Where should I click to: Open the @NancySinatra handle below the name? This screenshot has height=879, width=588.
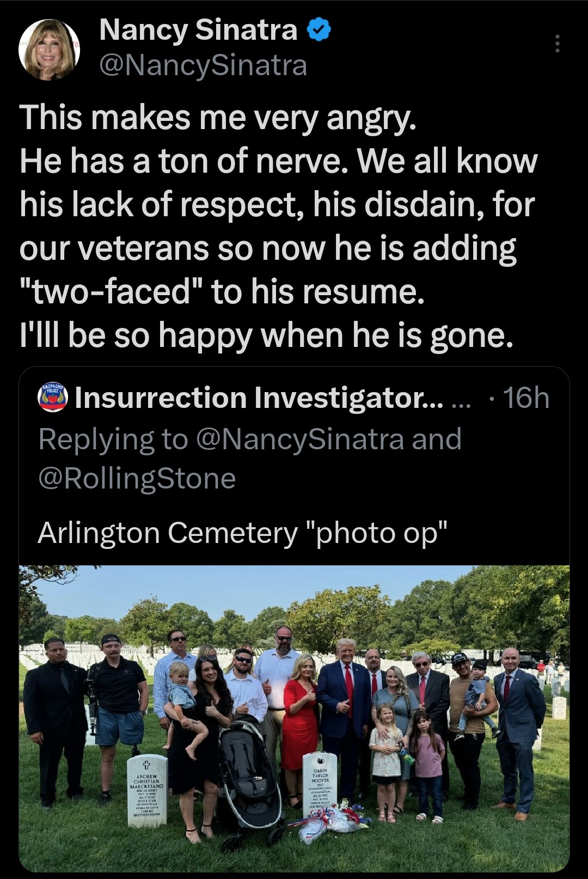203,66
